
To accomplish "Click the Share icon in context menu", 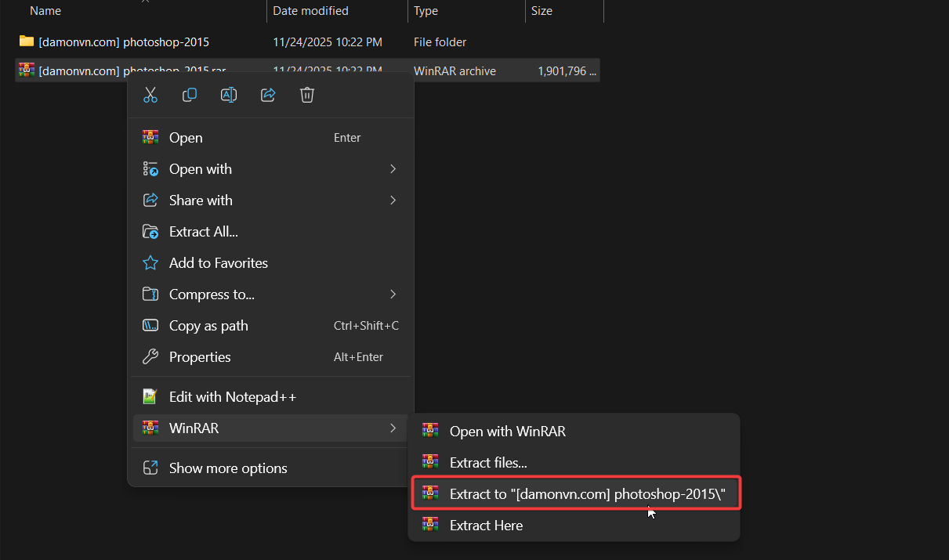I will tap(268, 95).
